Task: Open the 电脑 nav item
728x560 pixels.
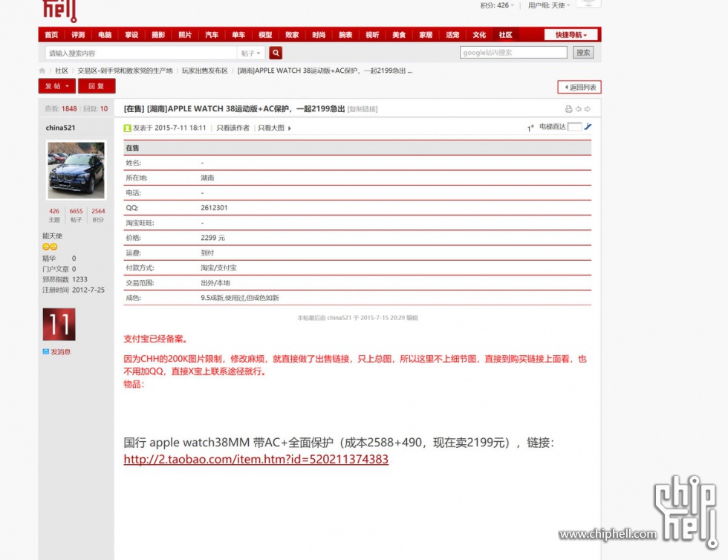Action: coord(105,35)
